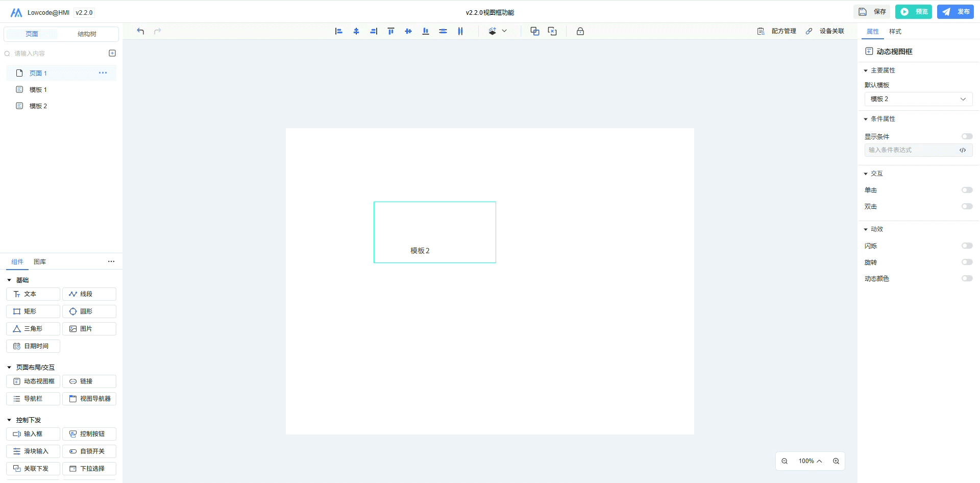Open the code editor icon in condition field
Screen dimensions: 980x483
click(x=963, y=150)
